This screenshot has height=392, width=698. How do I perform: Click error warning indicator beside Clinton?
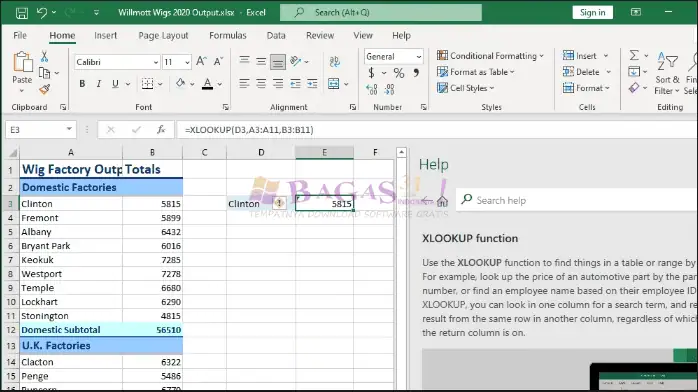pyautogui.click(x=279, y=203)
